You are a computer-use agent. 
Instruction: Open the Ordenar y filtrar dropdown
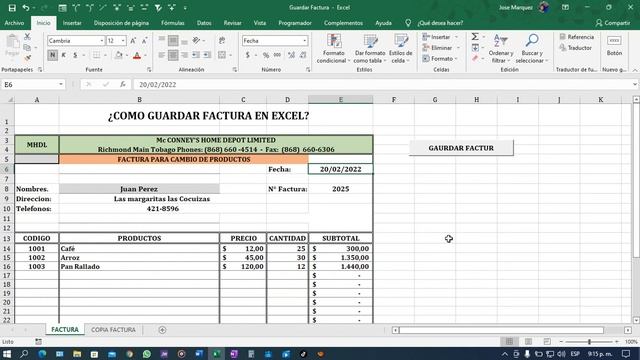(501, 49)
